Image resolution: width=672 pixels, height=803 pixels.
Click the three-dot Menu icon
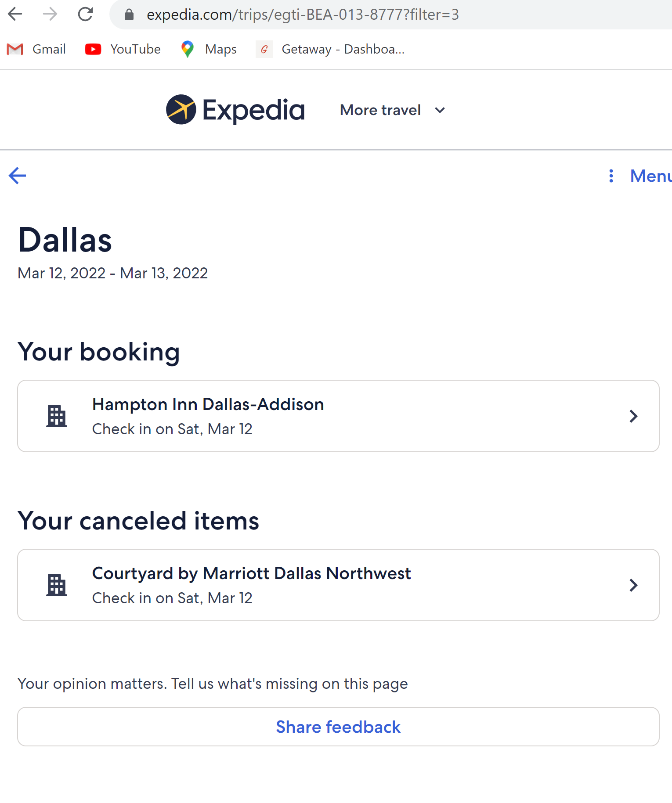tap(611, 176)
